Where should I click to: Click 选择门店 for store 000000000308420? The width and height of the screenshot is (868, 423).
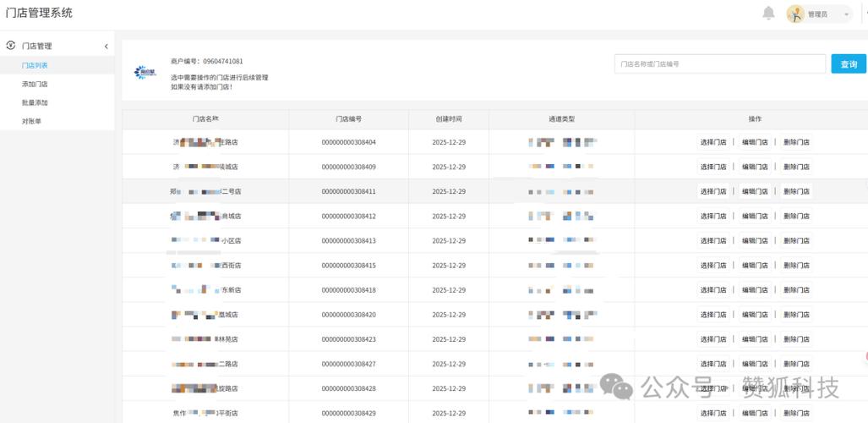(x=713, y=315)
